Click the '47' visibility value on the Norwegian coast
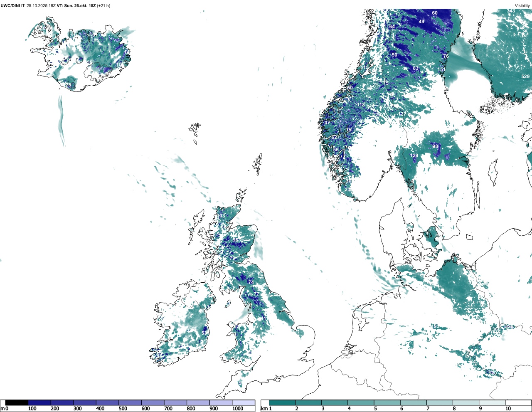The image size is (532, 412). coord(327,123)
